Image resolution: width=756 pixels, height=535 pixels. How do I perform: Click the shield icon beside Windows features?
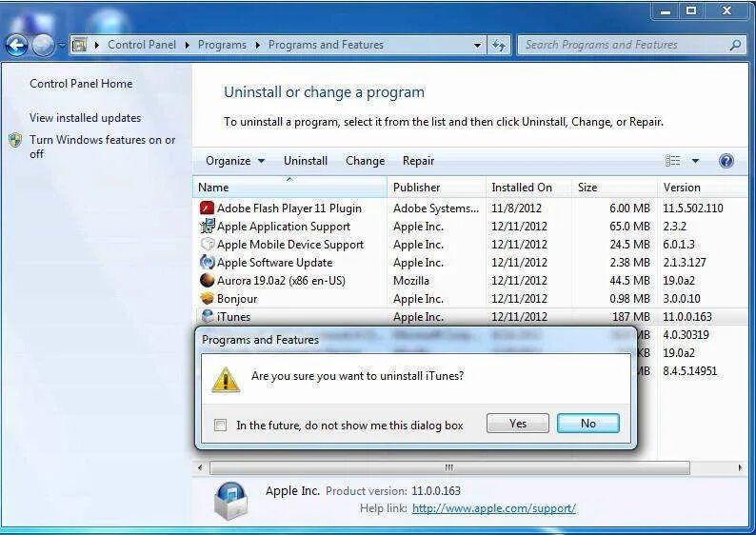[16, 140]
